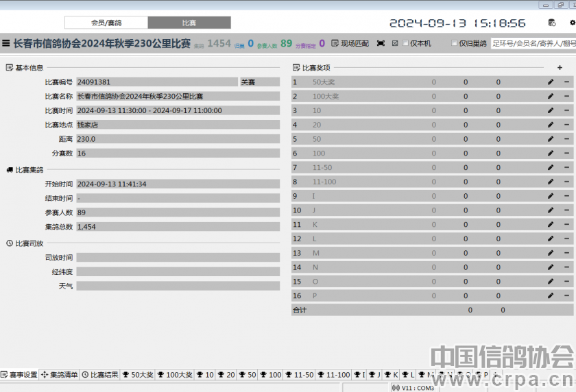Edit prize row 16 named P
This screenshot has height=392, width=576.
click(x=550, y=295)
